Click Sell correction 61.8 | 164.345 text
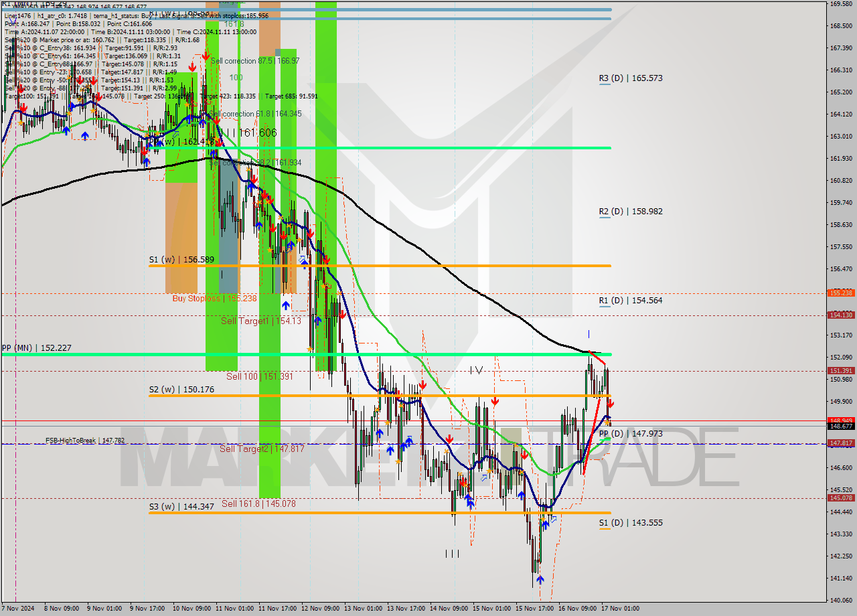This screenshot has height=616, width=857. click(256, 114)
